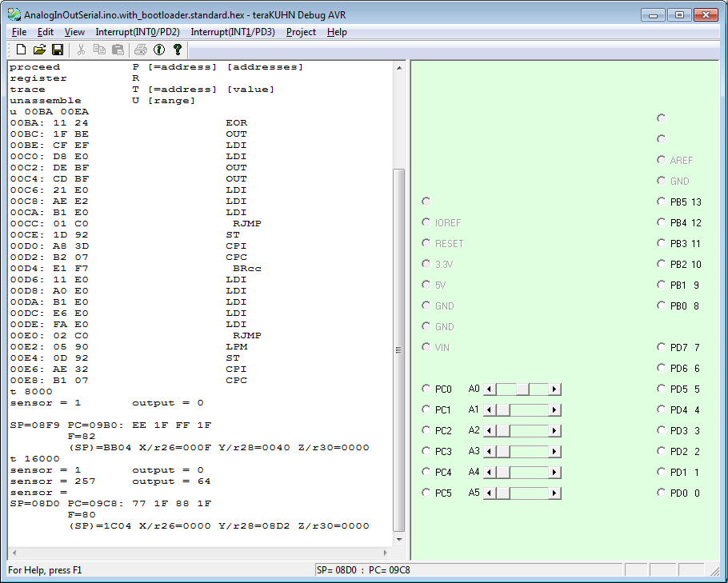Click the A0 slider right arrow

[x=554, y=389]
